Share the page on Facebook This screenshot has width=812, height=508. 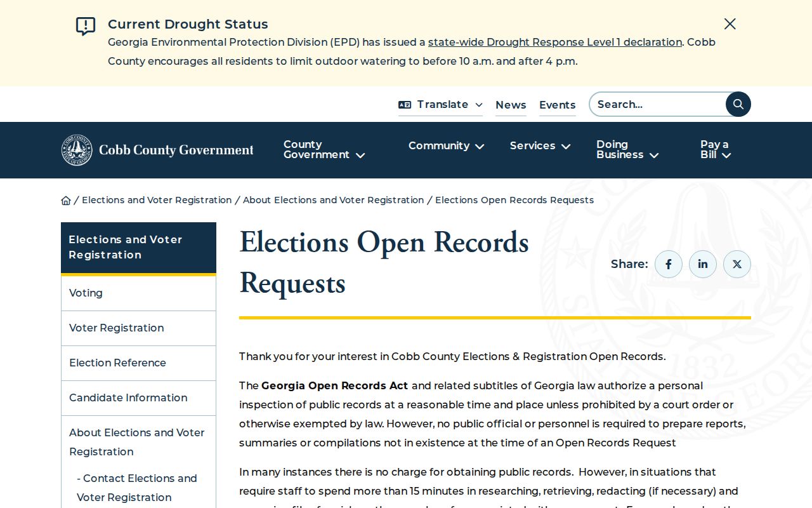click(669, 264)
